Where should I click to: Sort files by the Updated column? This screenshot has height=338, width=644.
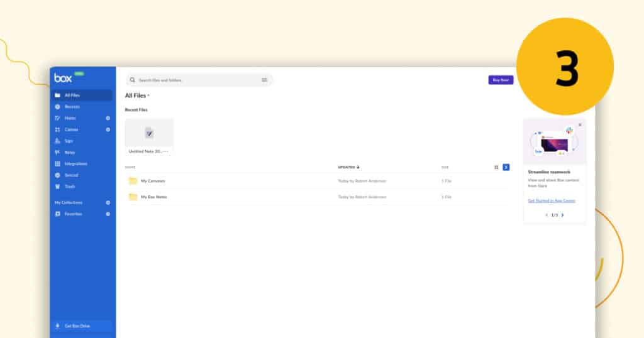(348, 167)
